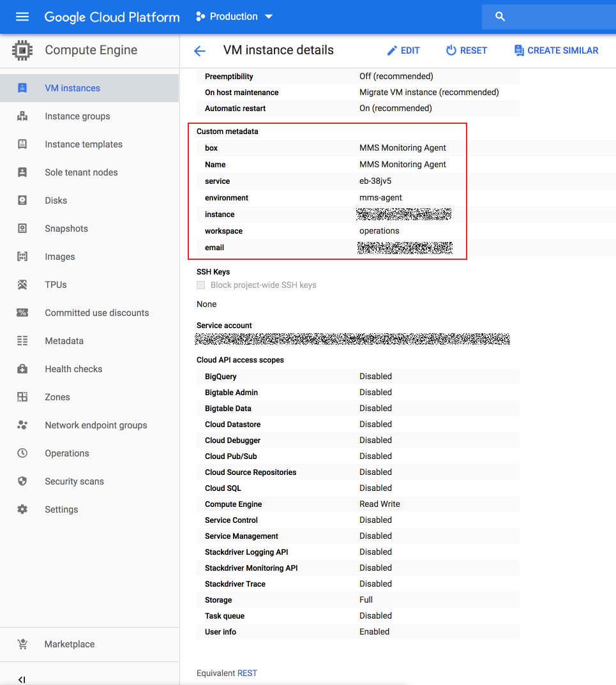Click the Instance groups sidebar icon

(x=22, y=116)
